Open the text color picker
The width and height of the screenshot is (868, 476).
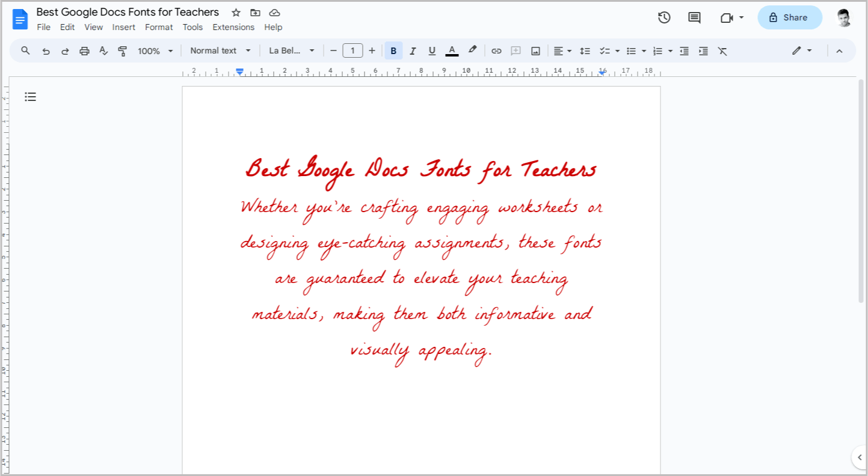pyautogui.click(x=452, y=50)
